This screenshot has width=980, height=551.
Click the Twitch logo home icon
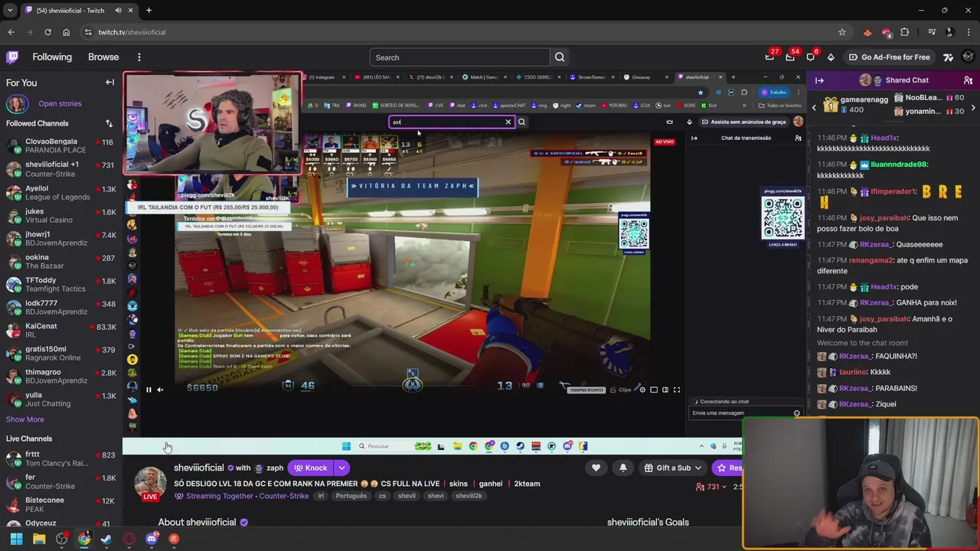pos(12,57)
